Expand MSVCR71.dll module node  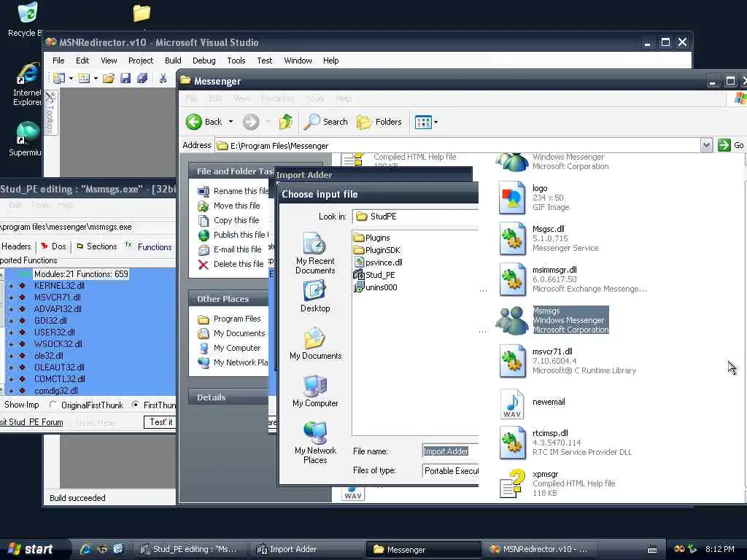(x=12, y=297)
